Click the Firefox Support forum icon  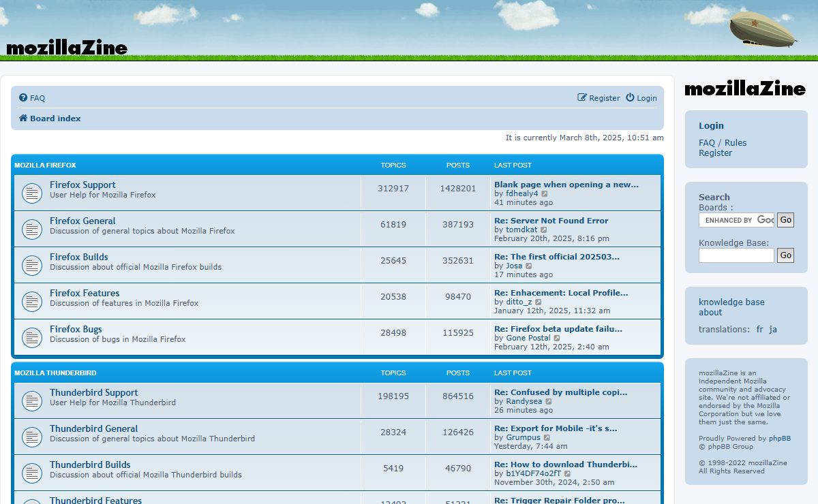pos(32,193)
